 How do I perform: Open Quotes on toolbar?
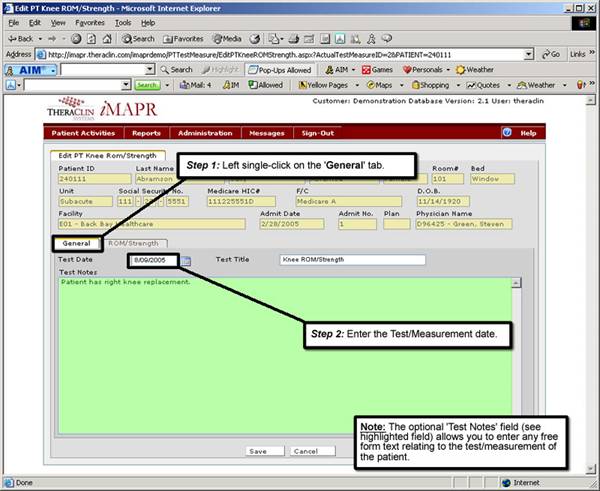click(x=483, y=85)
